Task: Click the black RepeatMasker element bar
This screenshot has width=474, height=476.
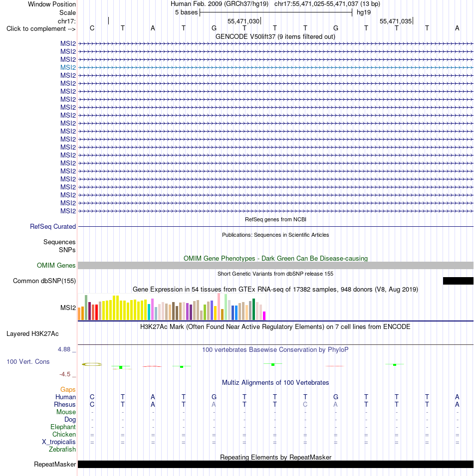Action: [275, 464]
